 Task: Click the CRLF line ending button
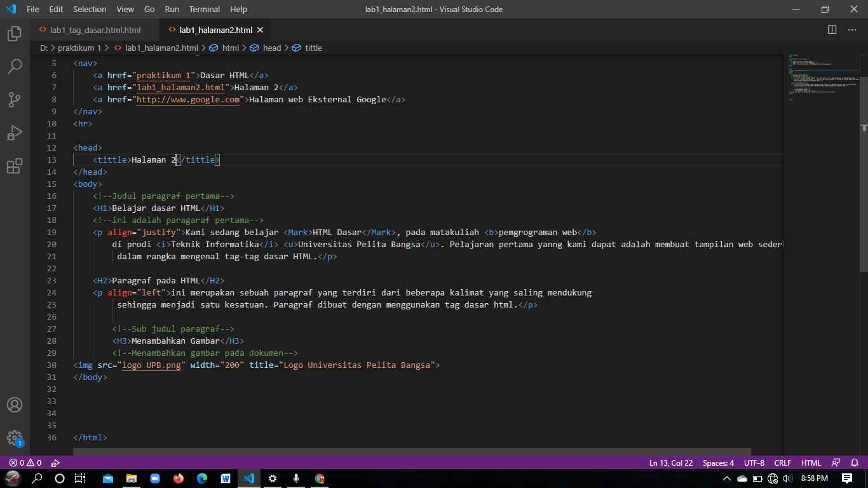[782, 463]
